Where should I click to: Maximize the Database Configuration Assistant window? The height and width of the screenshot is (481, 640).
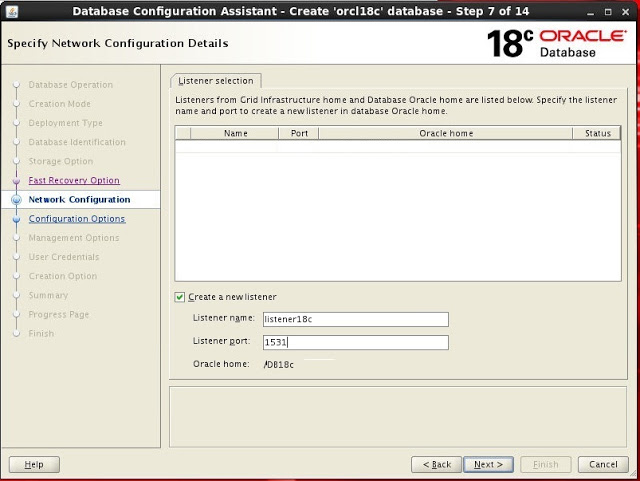click(x=609, y=11)
